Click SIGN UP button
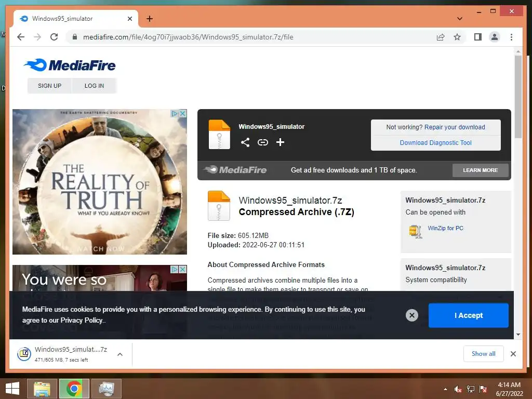Screen dimensions: 532x399 click(x=49, y=86)
